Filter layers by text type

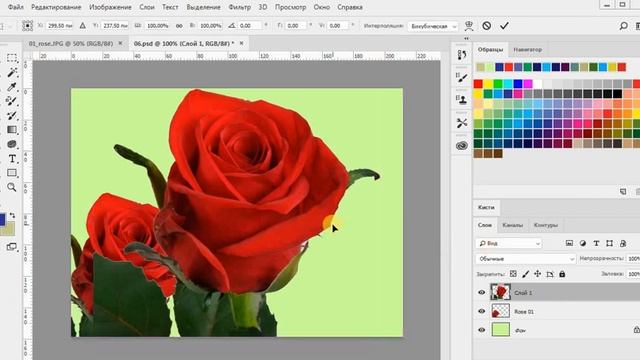coord(596,243)
